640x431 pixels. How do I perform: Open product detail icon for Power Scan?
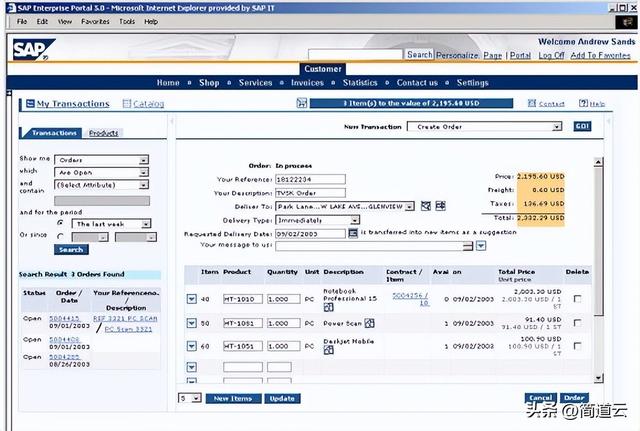coord(369,323)
